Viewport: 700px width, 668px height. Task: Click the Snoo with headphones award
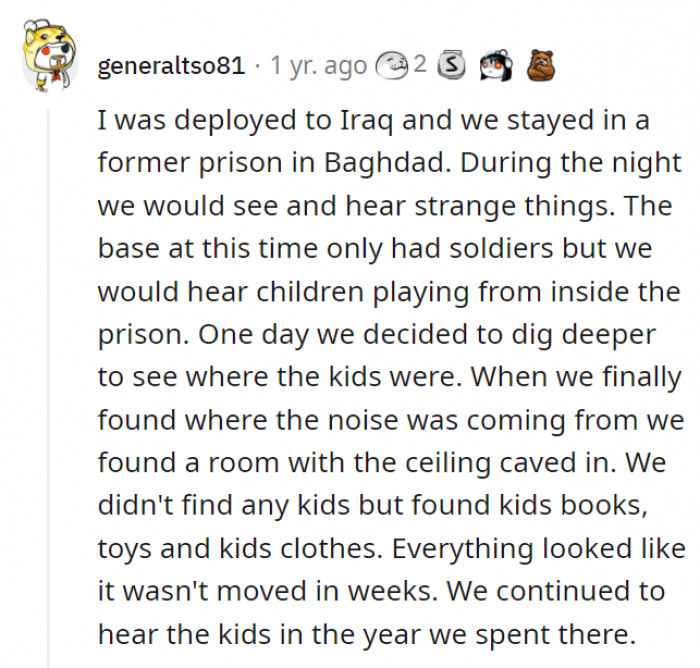(x=496, y=65)
